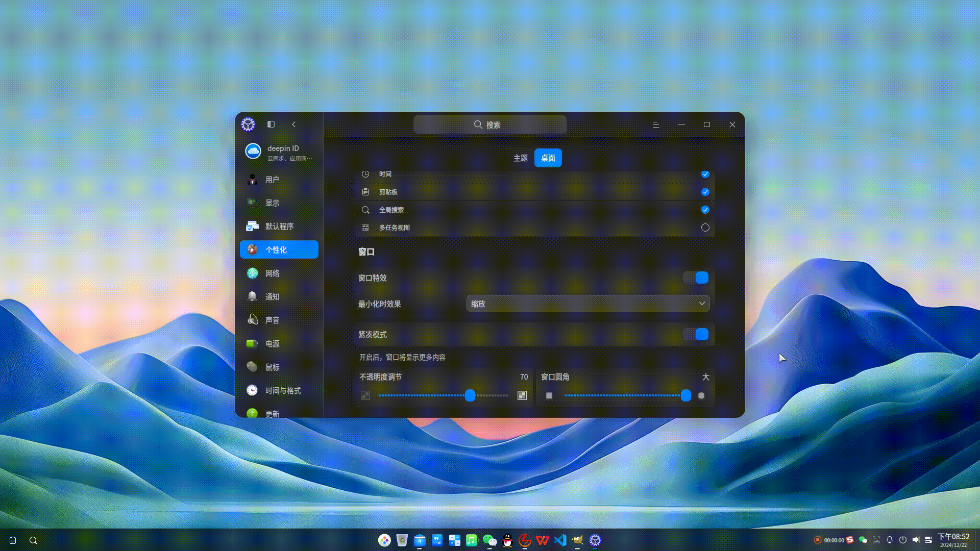Click the large corner radius round icon

(x=701, y=395)
